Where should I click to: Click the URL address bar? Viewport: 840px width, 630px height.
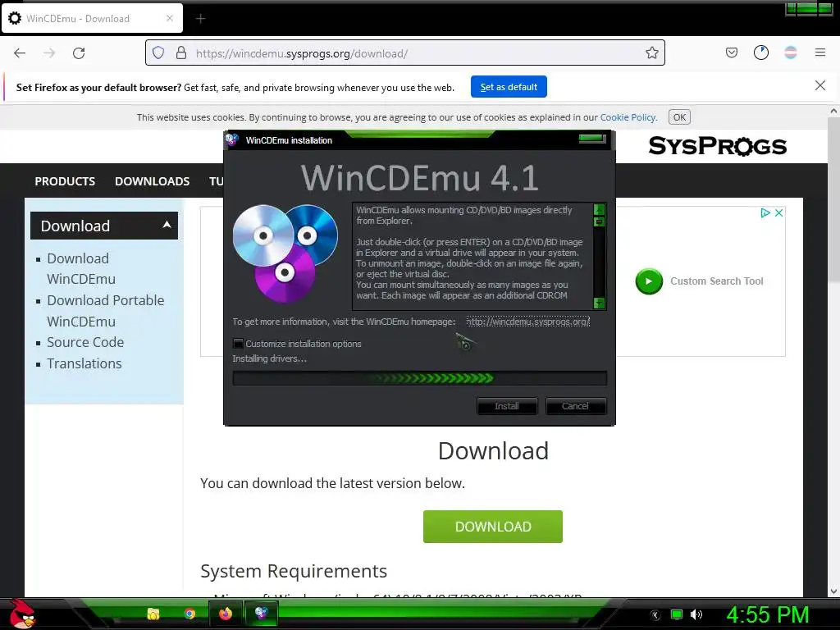[405, 53]
